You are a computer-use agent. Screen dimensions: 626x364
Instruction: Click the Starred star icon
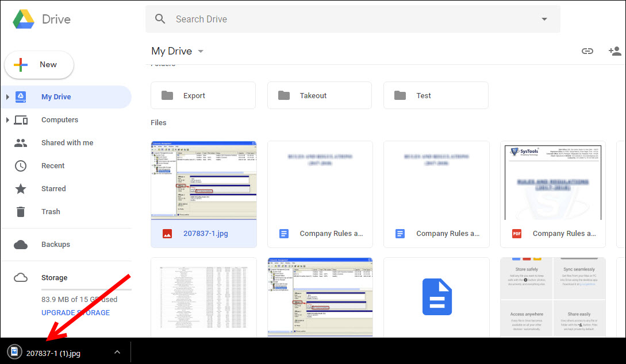coord(21,188)
